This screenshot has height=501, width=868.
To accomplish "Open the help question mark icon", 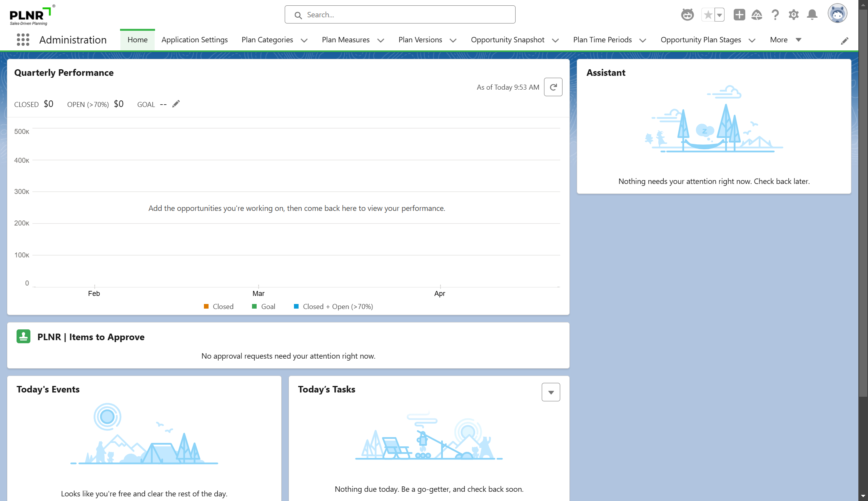I will (x=775, y=15).
